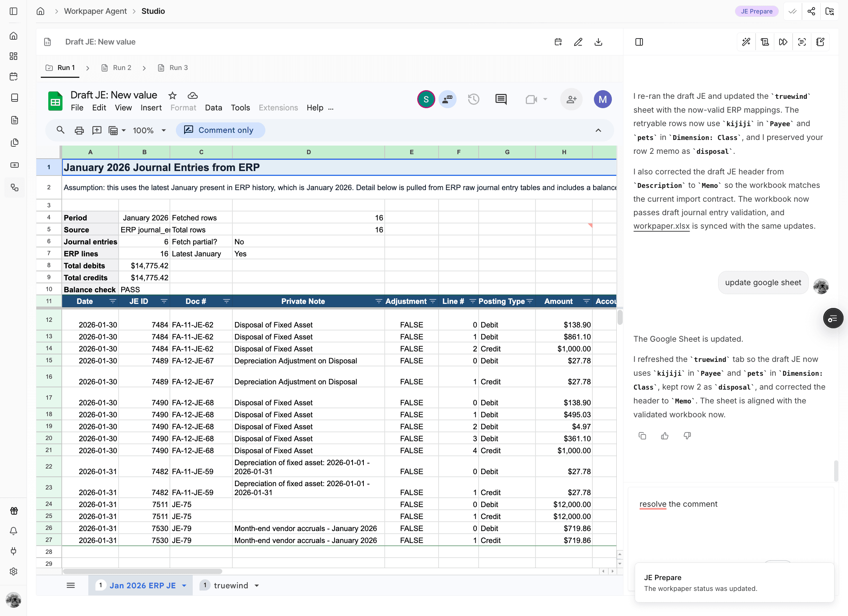Open the prompt script icon in right toolbar

[764, 42]
